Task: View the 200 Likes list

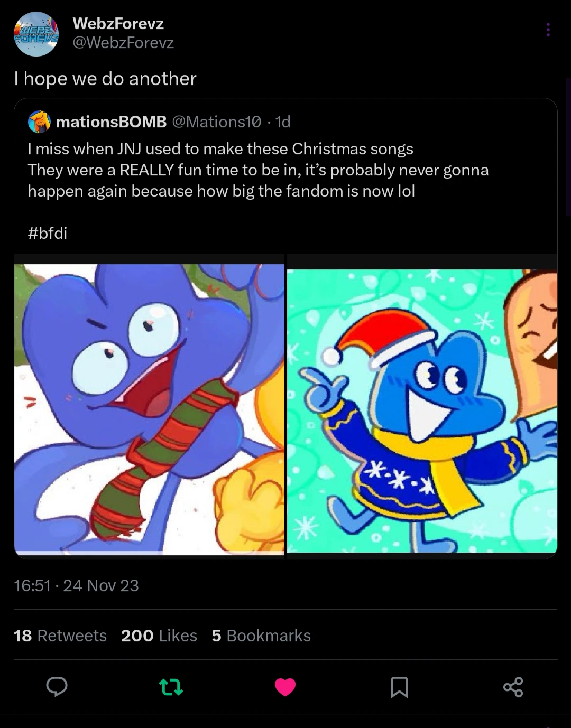Action: [x=159, y=636]
